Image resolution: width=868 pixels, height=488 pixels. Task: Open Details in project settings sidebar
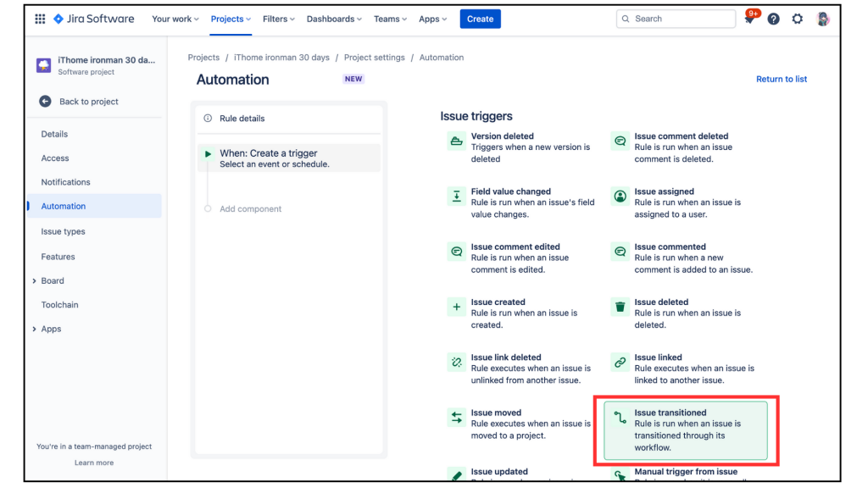click(x=54, y=134)
